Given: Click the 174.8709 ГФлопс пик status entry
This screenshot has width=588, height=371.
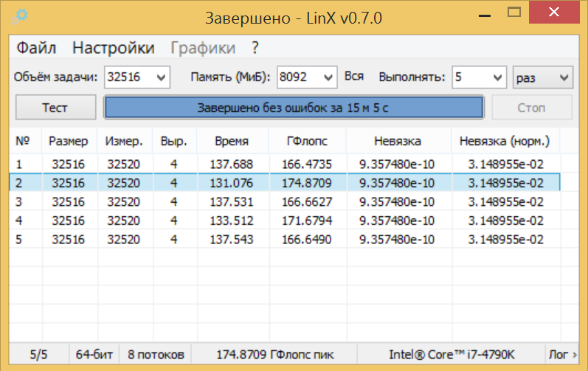Looking at the screenshot, I should 275,354.
